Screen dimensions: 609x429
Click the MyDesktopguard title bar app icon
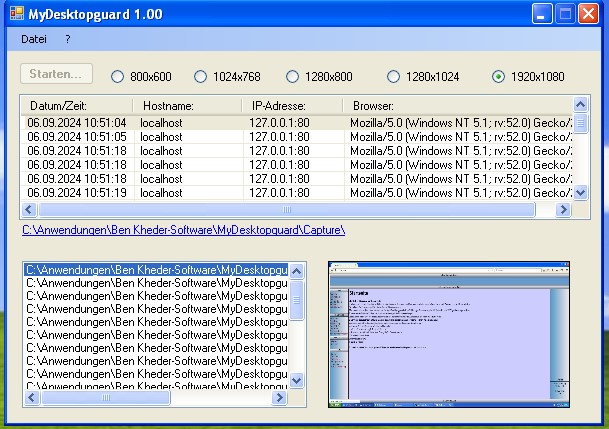click(x=17, y=14)
